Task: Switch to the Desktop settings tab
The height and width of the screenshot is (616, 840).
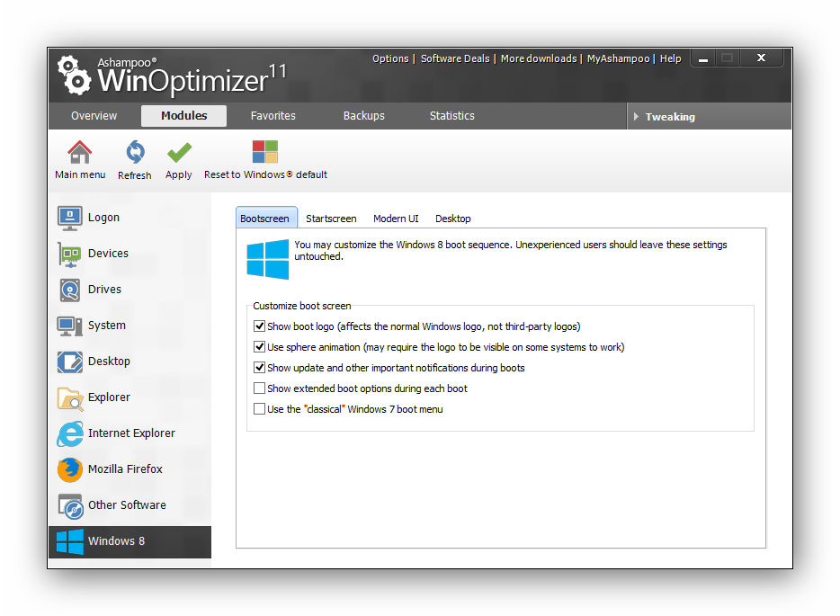Action: tap(452, 219)
